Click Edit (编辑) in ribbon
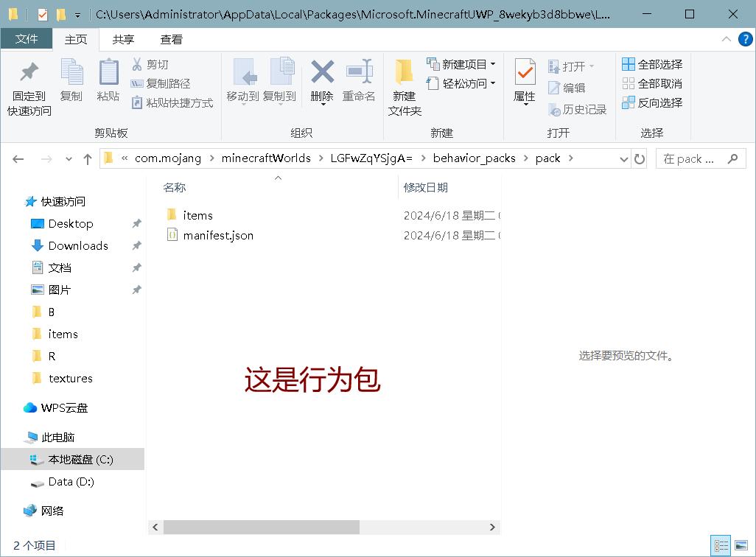This screenshot has height=557, width=756. point(567,88)
